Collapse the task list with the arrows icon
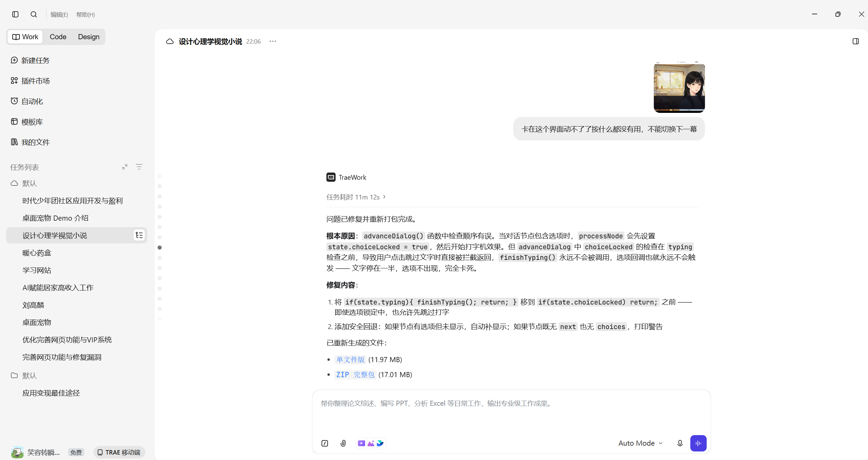 125,167
